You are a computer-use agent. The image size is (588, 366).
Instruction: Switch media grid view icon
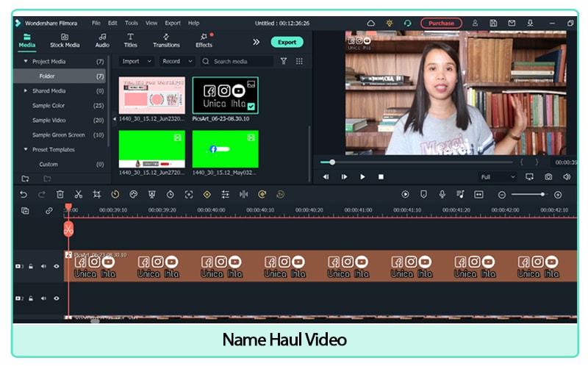299,61
